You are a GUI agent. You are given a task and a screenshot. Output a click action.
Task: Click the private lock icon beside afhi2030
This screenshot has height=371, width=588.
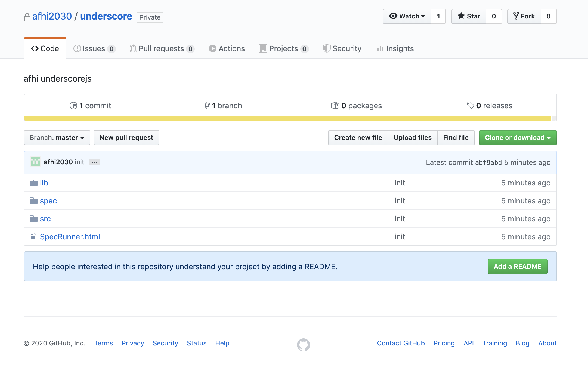click(27, 17)
